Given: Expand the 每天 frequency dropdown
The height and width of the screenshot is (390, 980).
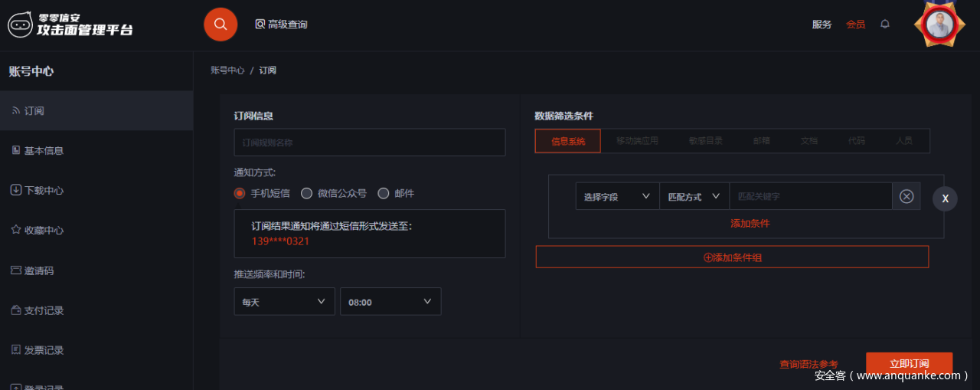Looking at the screenshot, I should click(x=284, y=302).
